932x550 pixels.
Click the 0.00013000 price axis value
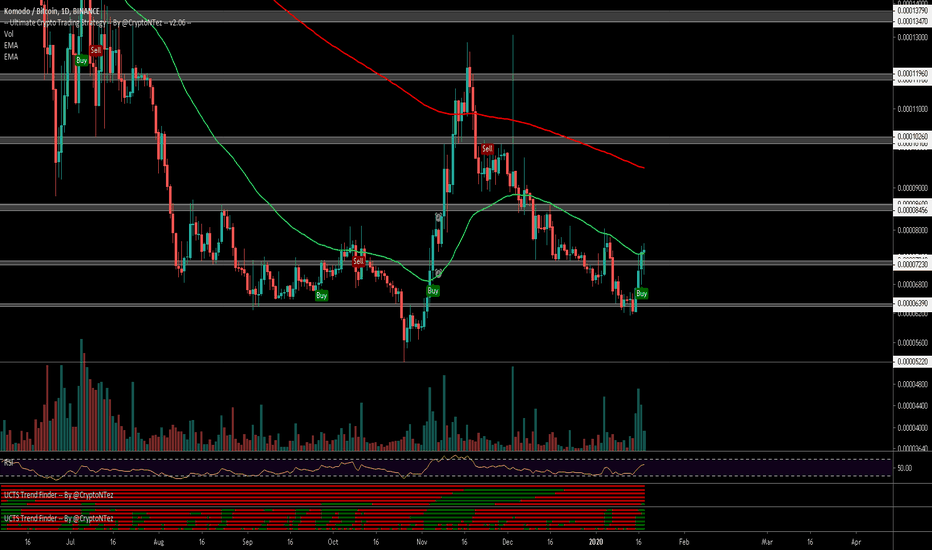[x=912, y=37]
